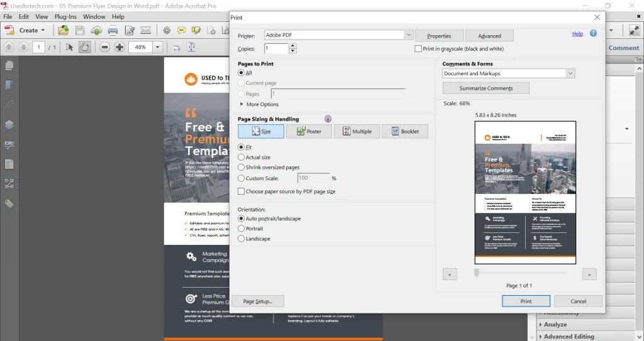Open a file using the Open folder icon
The image size is (644, 341).
64,30
